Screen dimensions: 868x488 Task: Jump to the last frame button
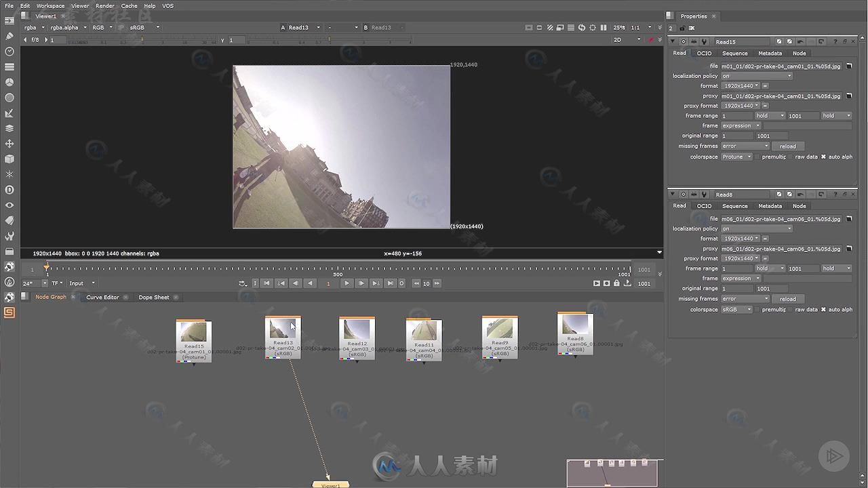pyautogui.click(x=390, y=283)
